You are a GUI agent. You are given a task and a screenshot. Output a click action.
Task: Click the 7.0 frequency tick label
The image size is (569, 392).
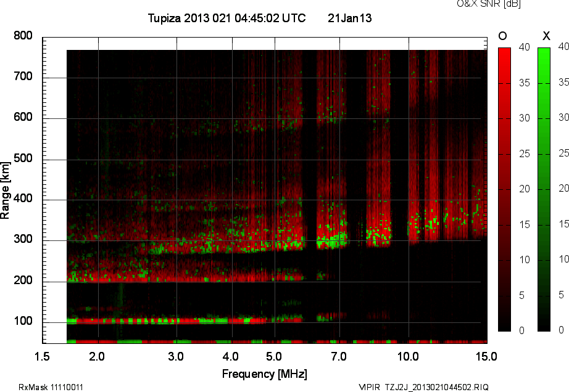point(339,357)
